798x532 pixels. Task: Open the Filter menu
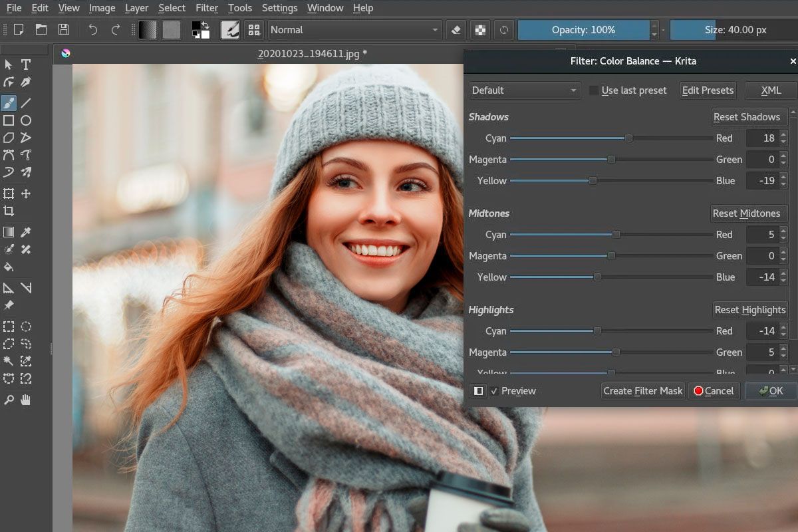click(207, 8)
